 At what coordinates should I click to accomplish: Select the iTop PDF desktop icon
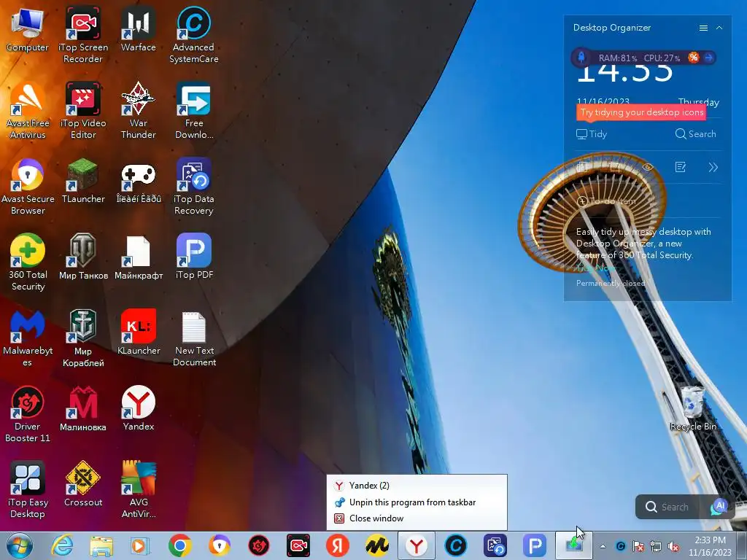pos(193,256)
